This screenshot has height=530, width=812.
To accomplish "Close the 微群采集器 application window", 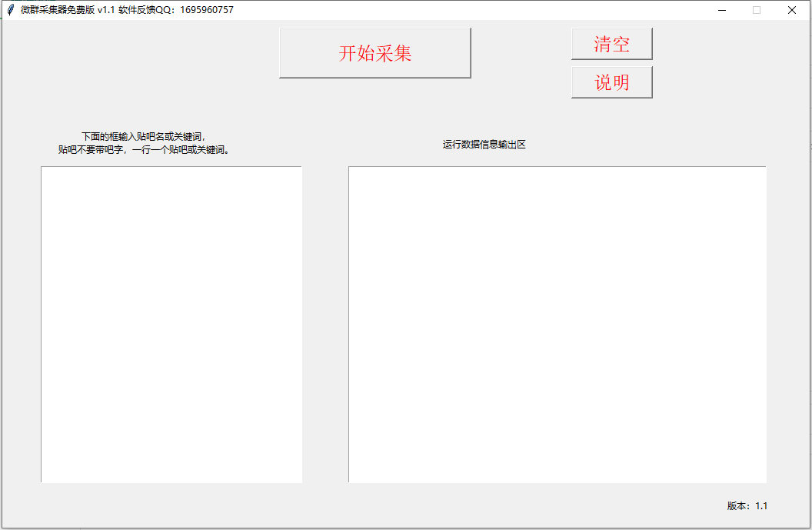I will (791, 10).
